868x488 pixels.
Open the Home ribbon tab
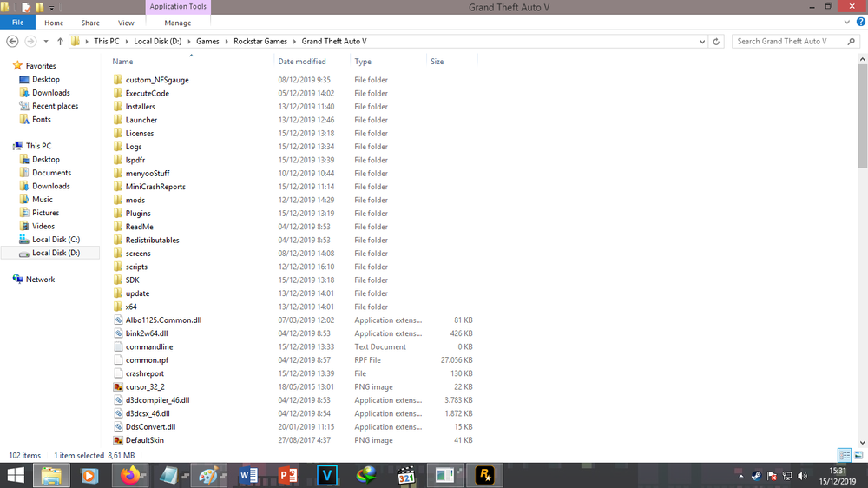click(x=54, y=23)
